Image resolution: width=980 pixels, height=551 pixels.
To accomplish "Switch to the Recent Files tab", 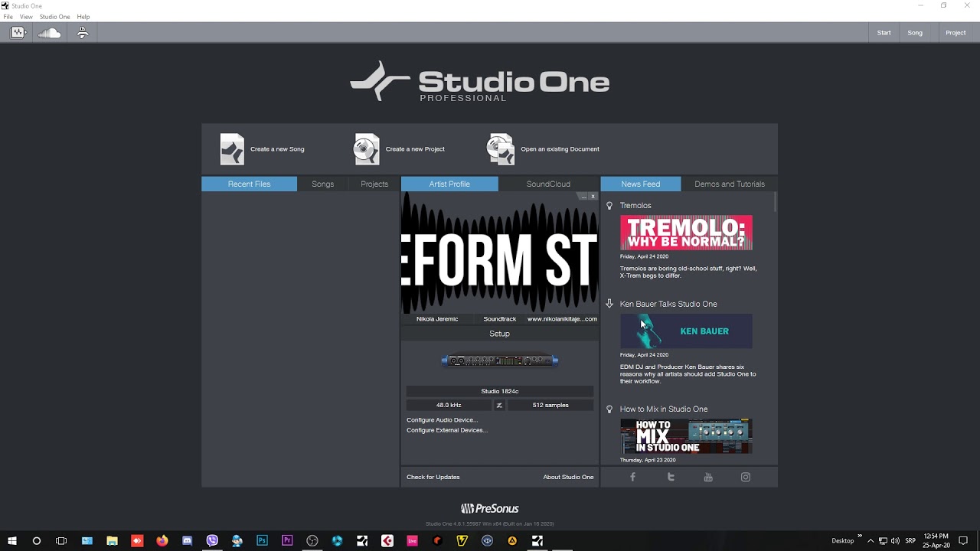I will point(249,184).
